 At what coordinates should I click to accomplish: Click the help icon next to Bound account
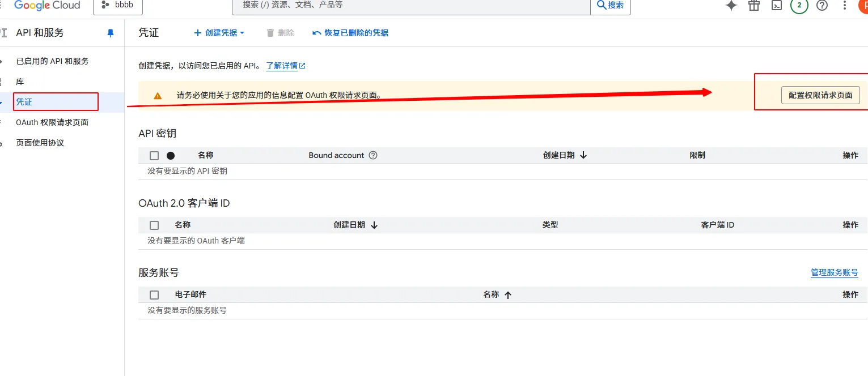373,155
